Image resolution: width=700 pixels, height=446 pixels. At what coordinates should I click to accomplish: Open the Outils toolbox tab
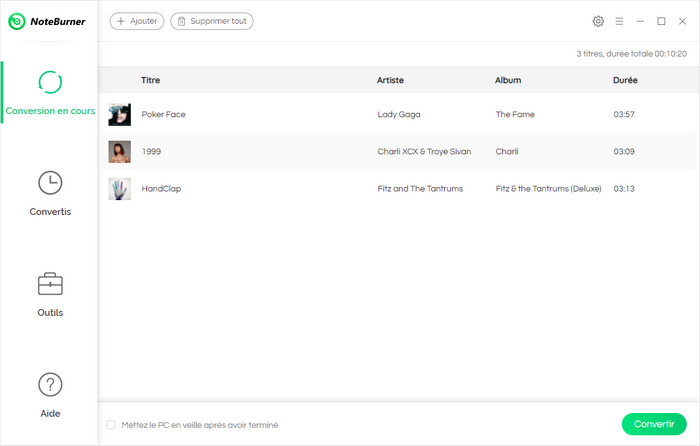click(50, 295)
